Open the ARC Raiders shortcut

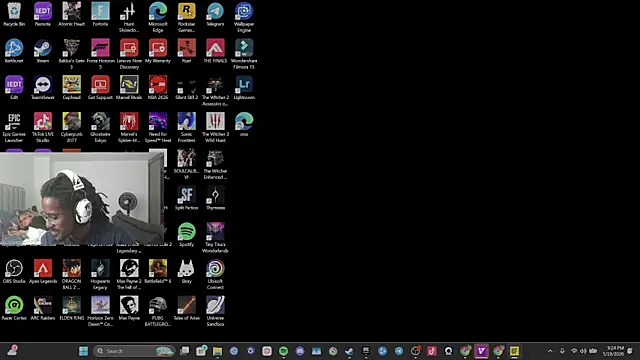(x=43, y=308)
